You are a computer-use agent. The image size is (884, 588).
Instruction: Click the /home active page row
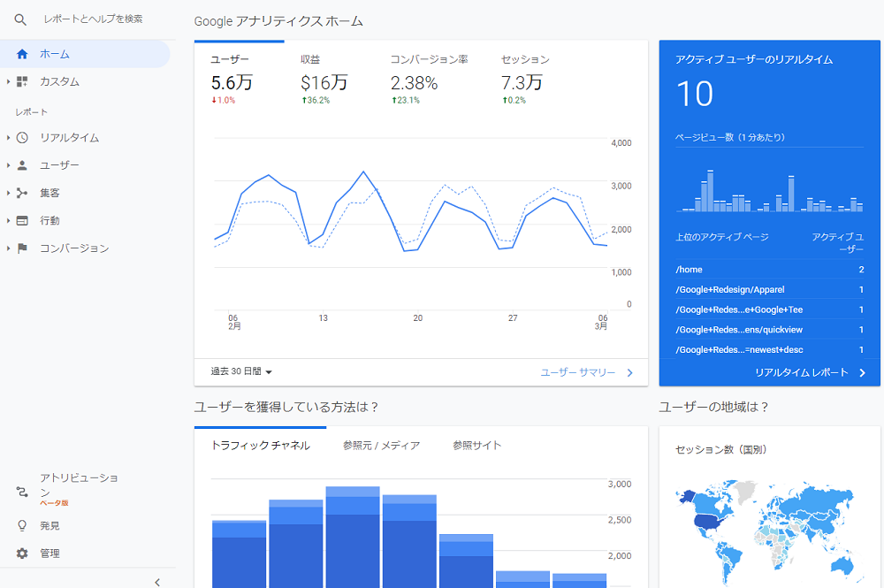[x=770, y=270]
